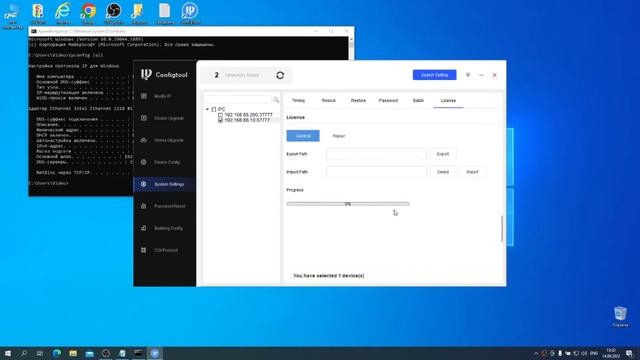Uncheck the 192.168.88.13 device checkbox

pos(220,120)
